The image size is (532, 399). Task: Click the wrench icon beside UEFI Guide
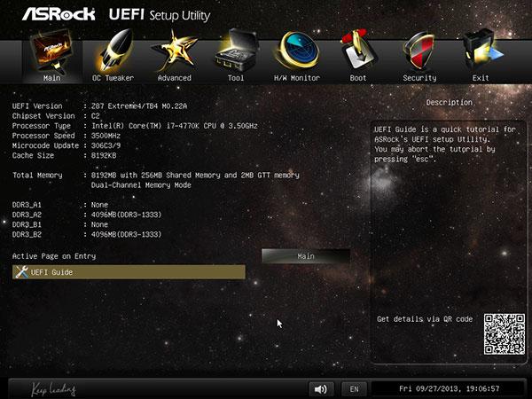click(x=21, y=272)
